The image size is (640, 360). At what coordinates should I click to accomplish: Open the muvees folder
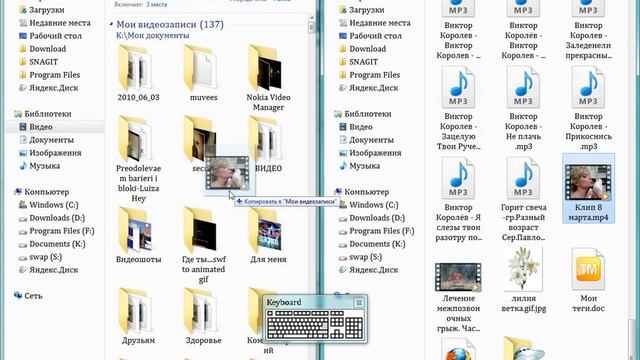coord(203,73)
